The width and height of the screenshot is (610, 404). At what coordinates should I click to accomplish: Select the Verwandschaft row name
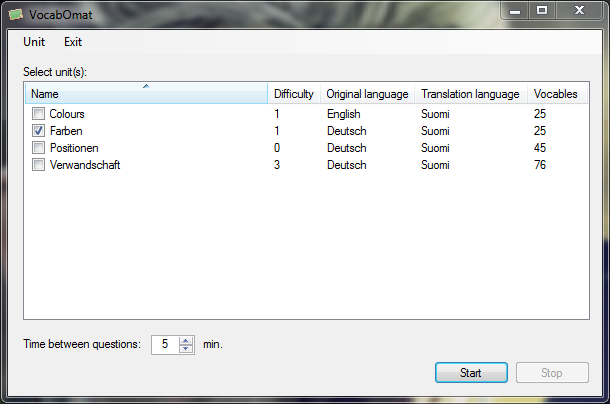click(85, 165)
